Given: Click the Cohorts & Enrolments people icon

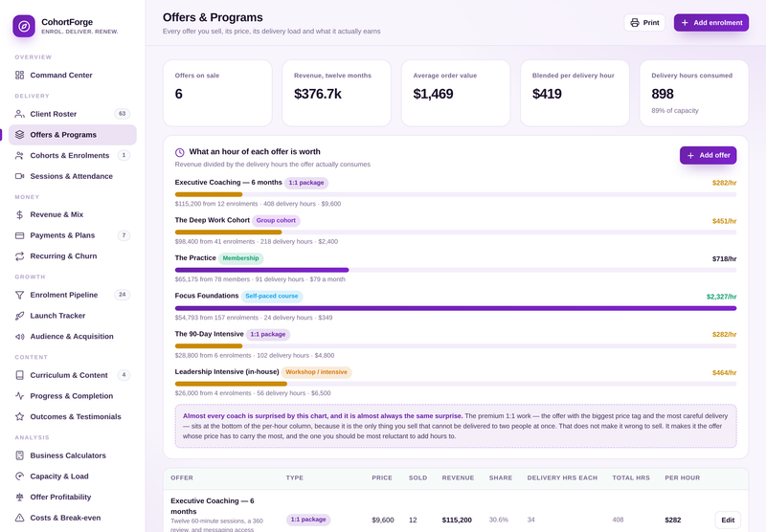Looking at the screenshot, I should point(19,155).
